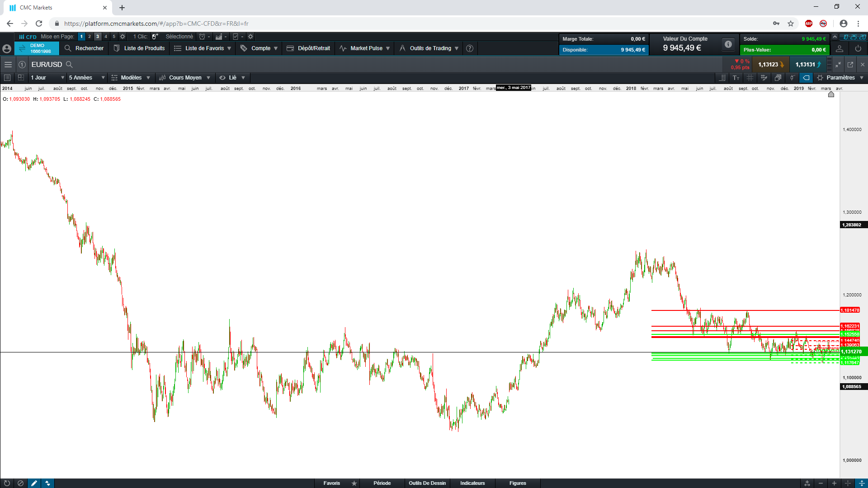Screen dimensions: 868x488
Task: Switch to page layout 3
Action: [x=98, y=37]
